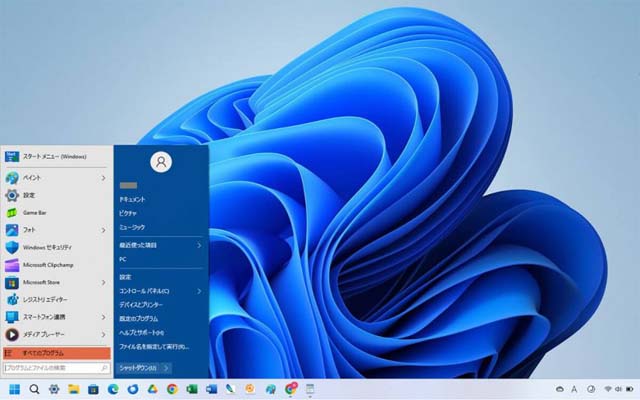Click スタート メニュー (Windows) at the top
This screenshot has height=400, width=640.
56,157
